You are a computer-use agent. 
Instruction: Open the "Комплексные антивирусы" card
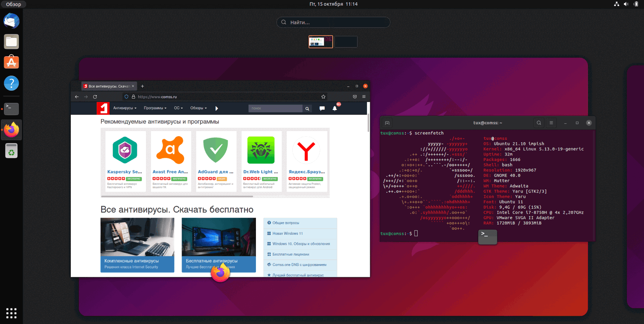coord(137,245)
